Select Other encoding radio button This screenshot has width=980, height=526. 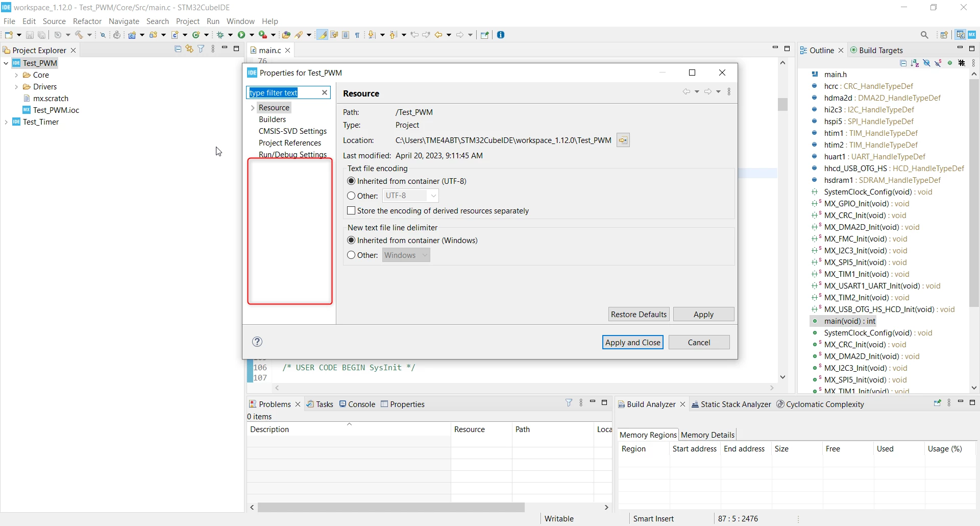point(351,196)
